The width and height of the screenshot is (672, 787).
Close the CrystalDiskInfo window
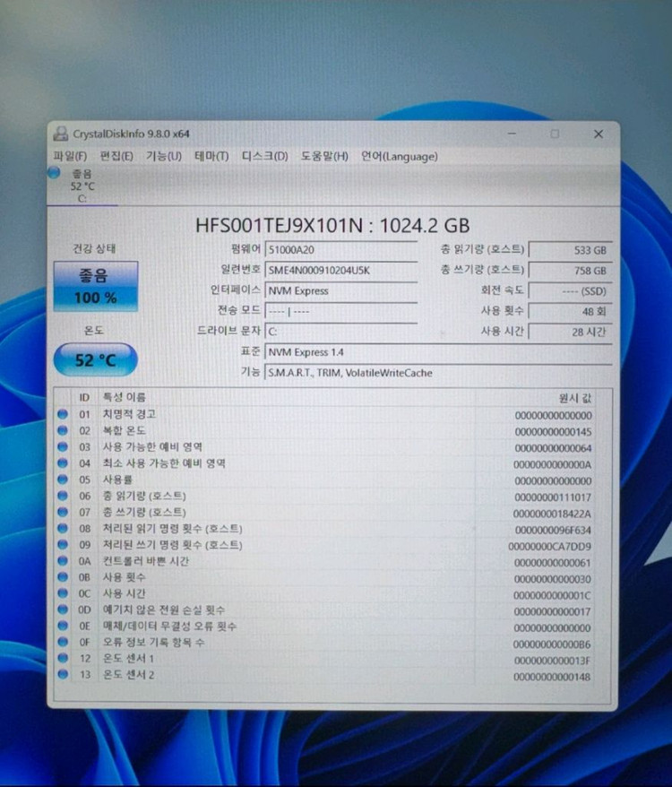click(599, 134)
